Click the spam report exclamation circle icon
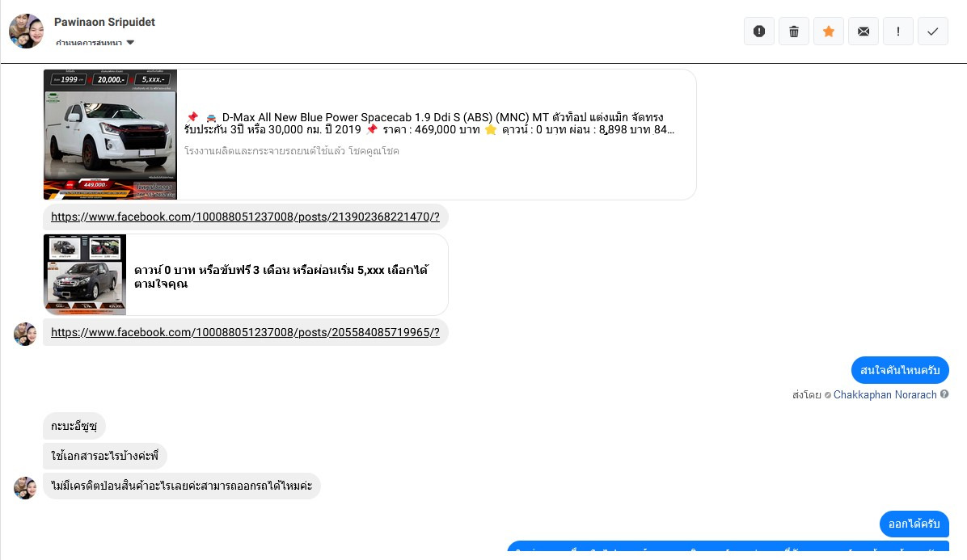 (x=759, y=32)
